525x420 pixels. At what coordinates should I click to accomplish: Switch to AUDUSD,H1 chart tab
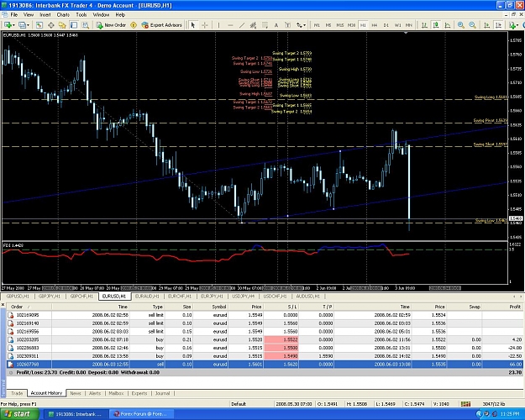[x=308, y=297]
